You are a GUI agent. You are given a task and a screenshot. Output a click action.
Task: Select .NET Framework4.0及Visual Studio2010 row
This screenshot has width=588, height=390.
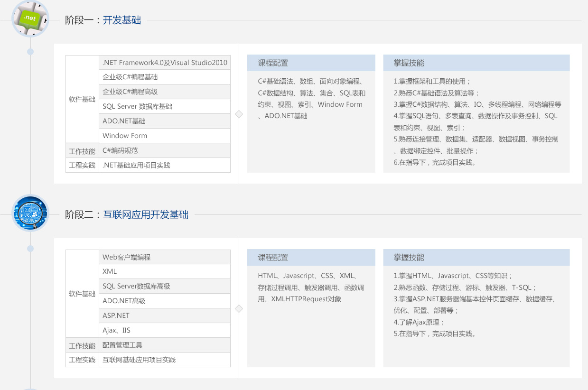(165, 63)
